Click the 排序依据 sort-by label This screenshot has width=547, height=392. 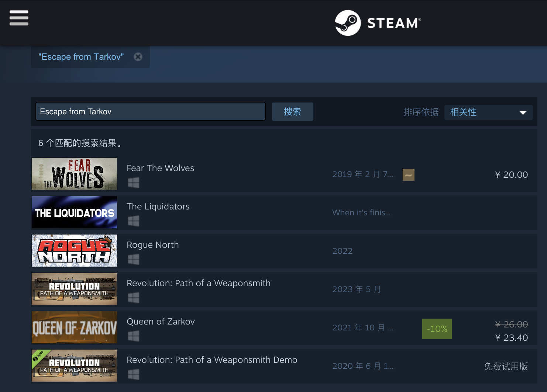coord(421,112)
